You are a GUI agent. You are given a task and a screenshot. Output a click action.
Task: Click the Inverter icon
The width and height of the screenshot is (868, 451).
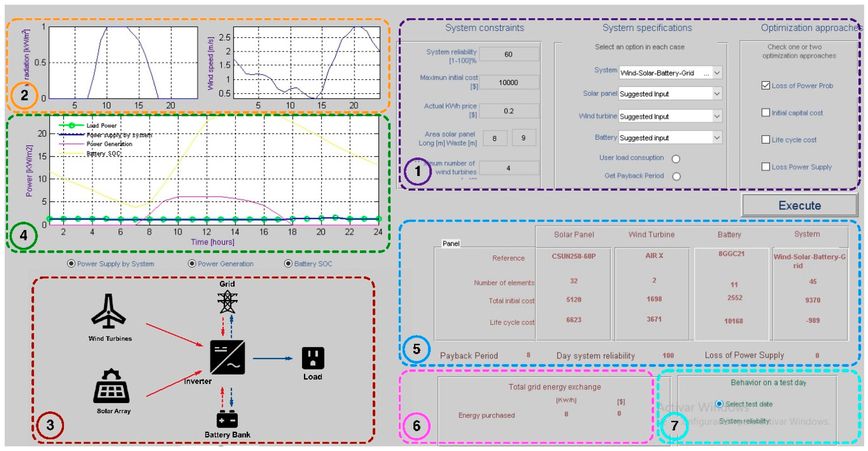tap(227, 357)
